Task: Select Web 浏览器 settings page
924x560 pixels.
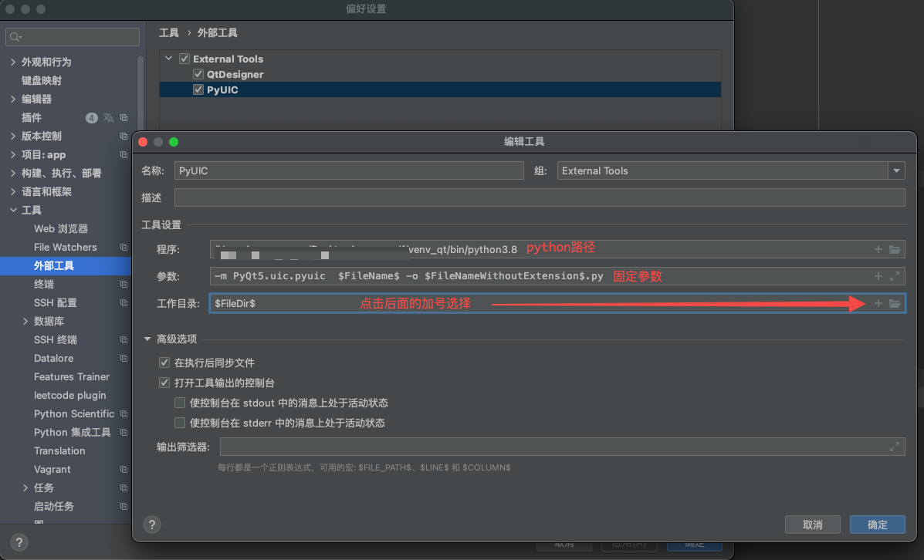Action: pyautogui.click(x=61, y=228)
